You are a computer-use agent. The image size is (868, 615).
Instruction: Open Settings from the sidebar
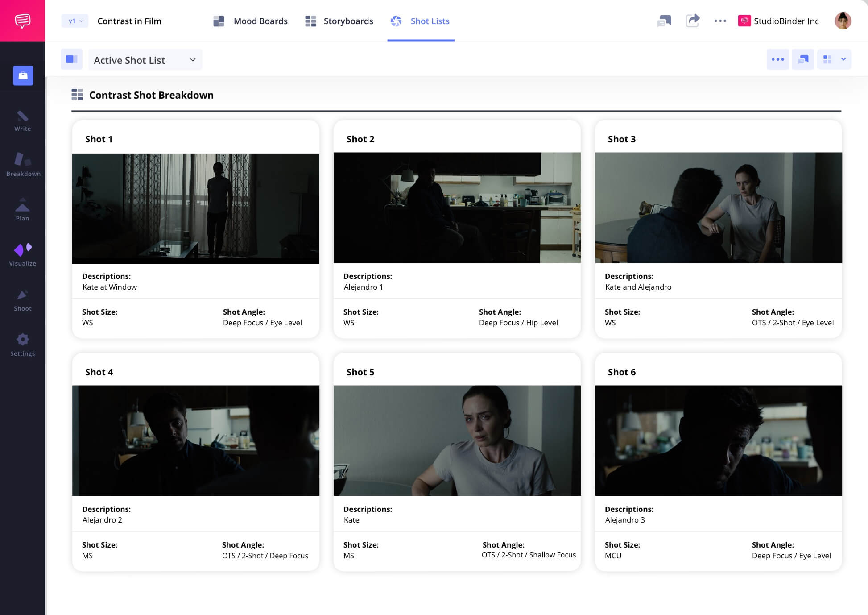[22, 344]
